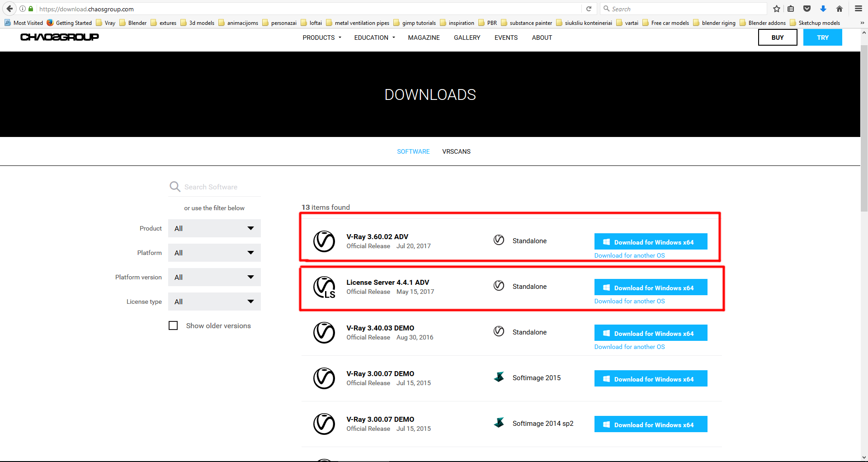
Task: Open the bookmarks list icon
Action: pyautogui.click(x=791, y=9)
